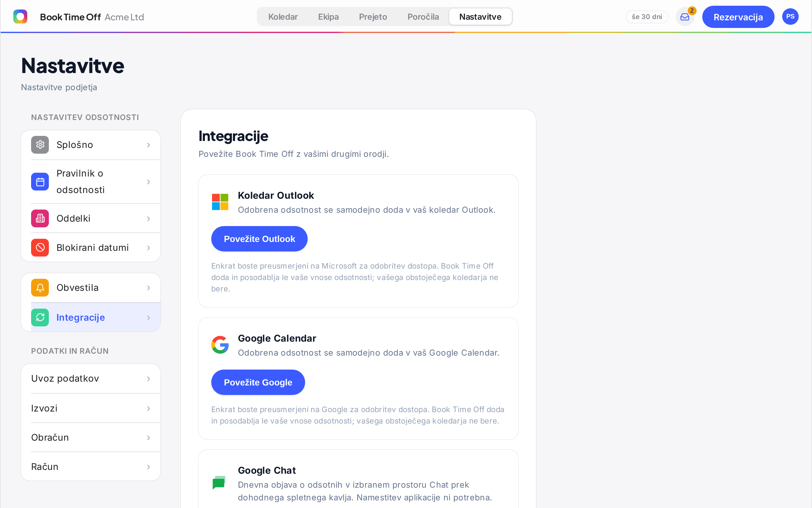
Task: Click the Splošno gear icon
Action: (x=40, y=145)
